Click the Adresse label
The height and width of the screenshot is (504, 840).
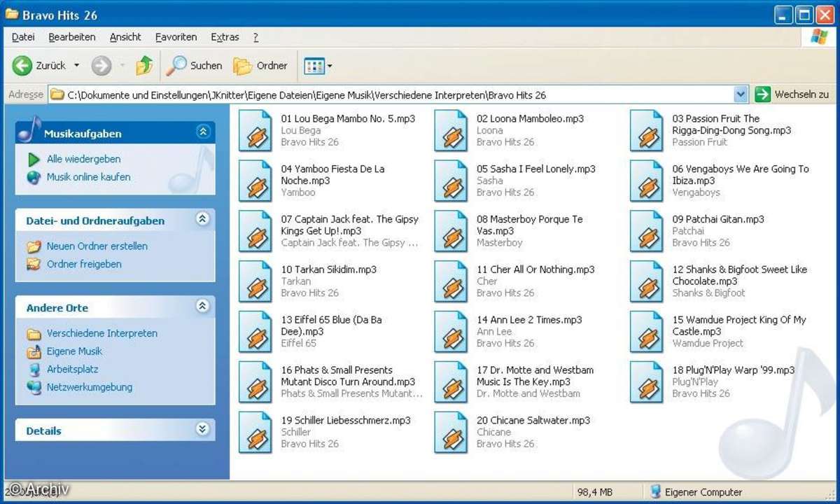point(26,94)
